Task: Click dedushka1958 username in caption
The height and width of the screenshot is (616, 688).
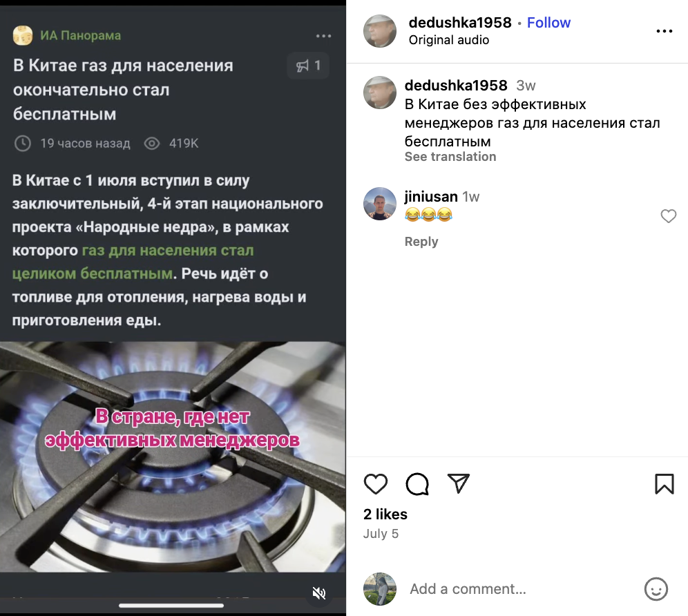Action: coord(456,85)
